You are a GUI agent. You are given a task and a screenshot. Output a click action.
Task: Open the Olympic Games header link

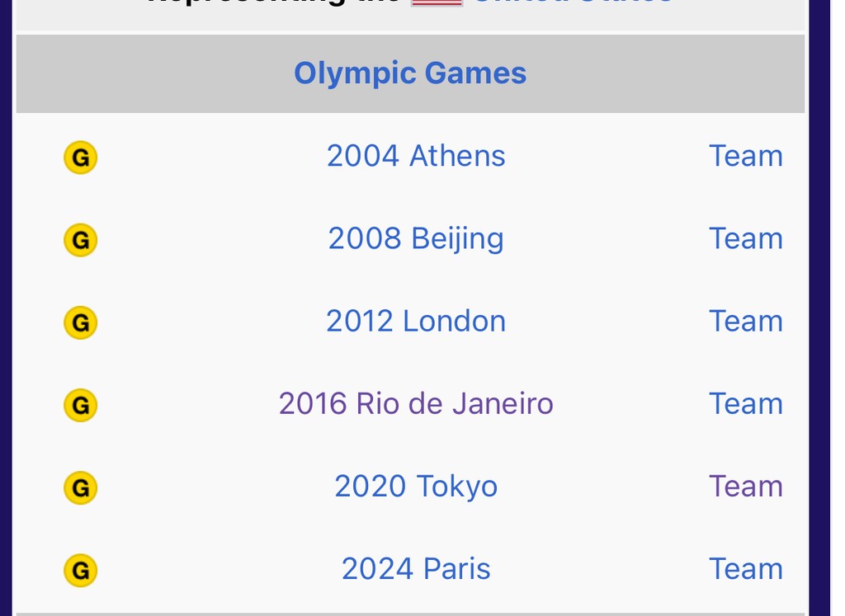pyautogui.click(x=410, y=73)
